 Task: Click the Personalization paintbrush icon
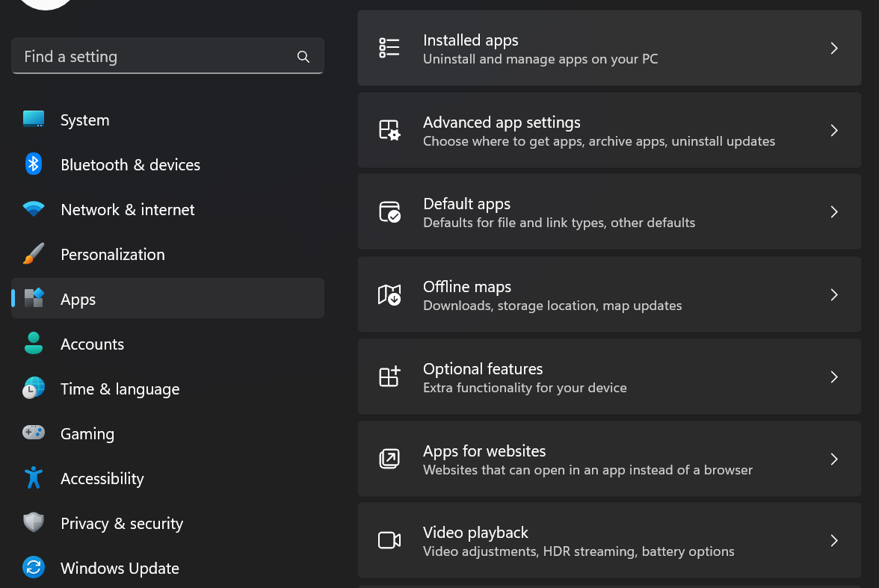click(x=34, y=254)
